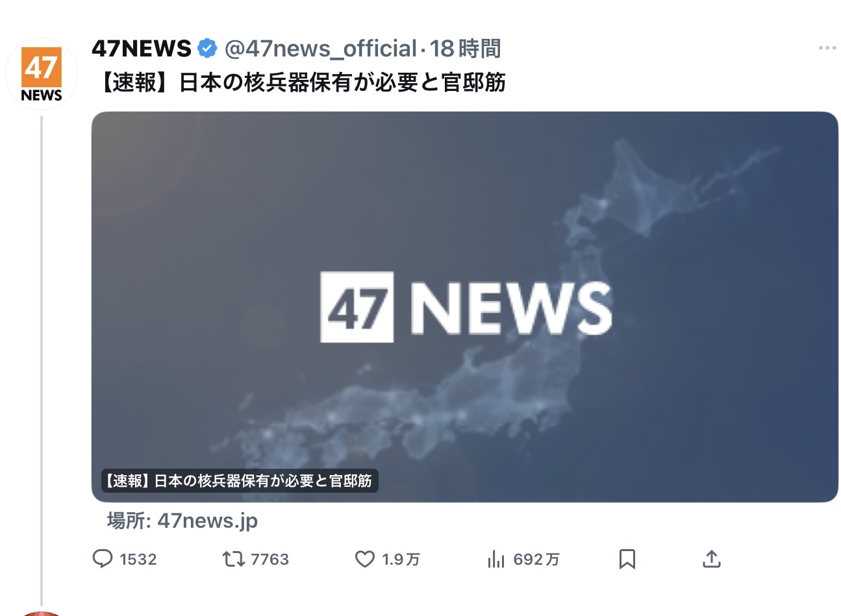Open the 18時間 timestamp link

465,48
